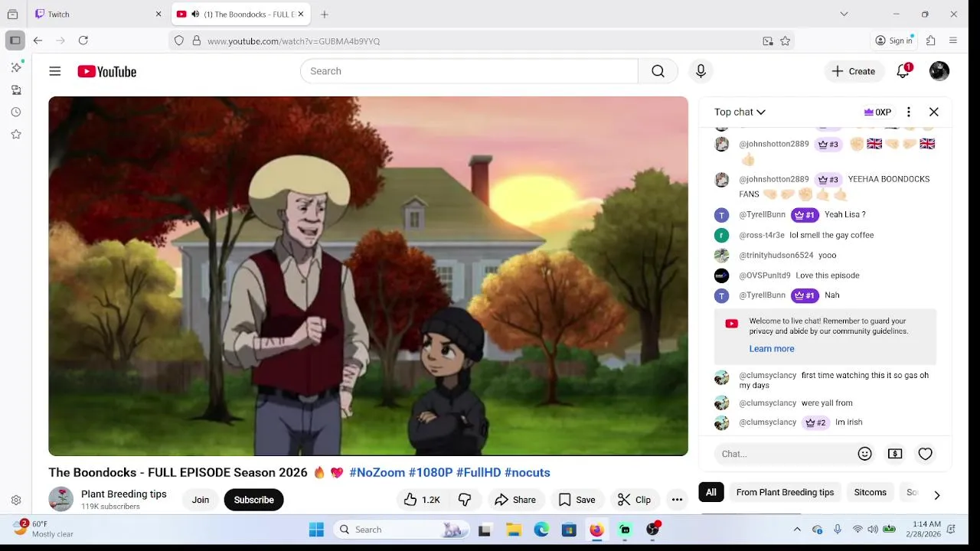Open a new browser tab
This screenshot has height=551, width=980.
tap(325, 14)
